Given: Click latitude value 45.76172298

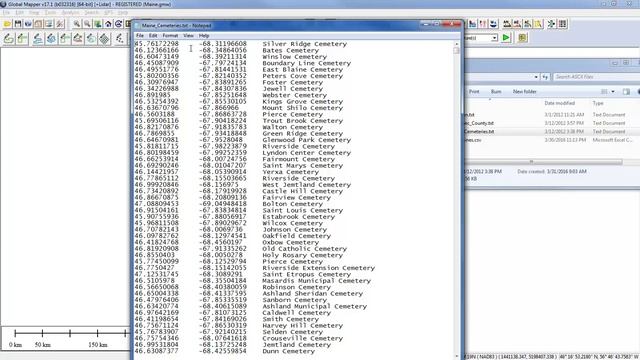Looking at the screenshot, I should pyautogui.click(x=157, y=44).
